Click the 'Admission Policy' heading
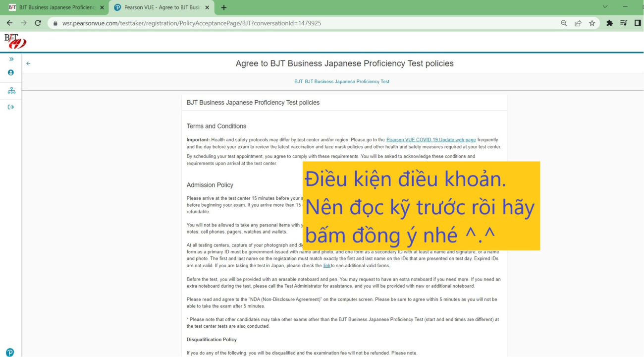The height and width of the screenshot is (357, 644). point(210,185)
